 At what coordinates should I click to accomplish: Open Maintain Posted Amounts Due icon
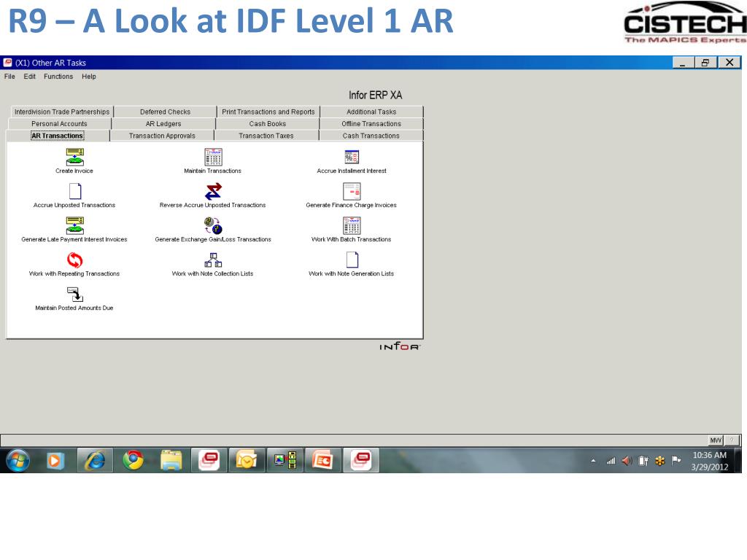coord(75,295)
